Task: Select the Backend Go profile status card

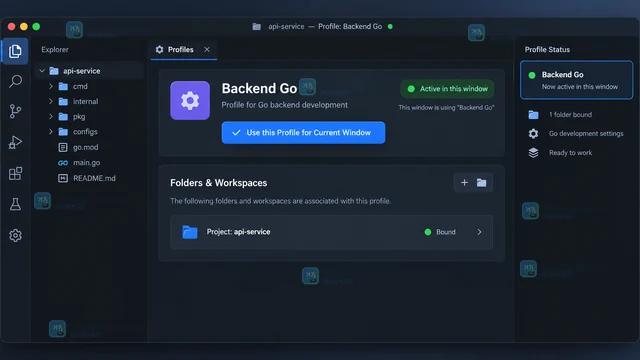Action: (576, 80)
